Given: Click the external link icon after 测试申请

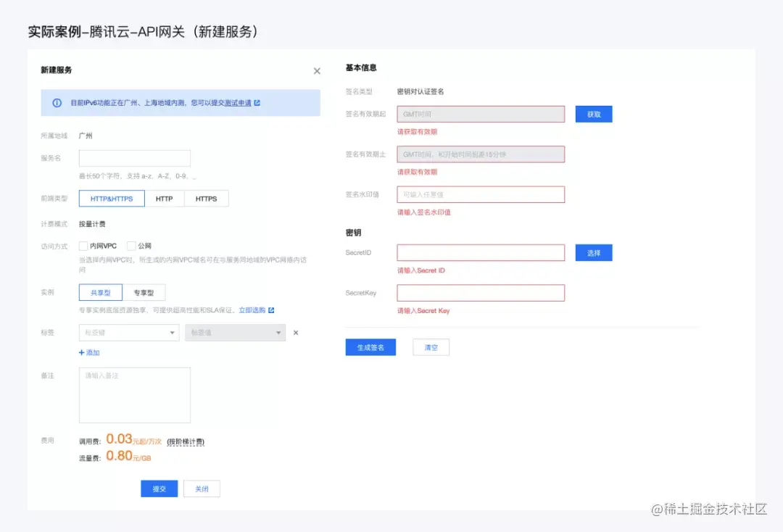Looking at the screenshot, I should point(257,103).
